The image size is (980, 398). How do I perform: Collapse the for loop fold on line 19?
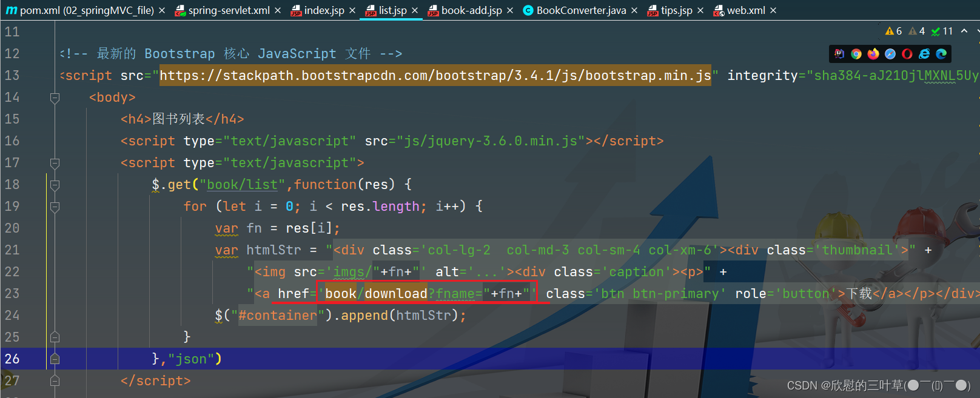(55, 207)
